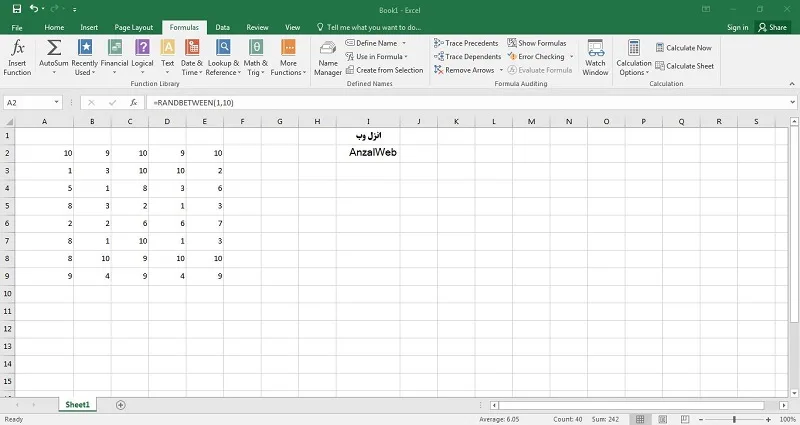Screen dimensions: 800x425
Task: Open the Watch Window
Action: [x=595, y=58]
